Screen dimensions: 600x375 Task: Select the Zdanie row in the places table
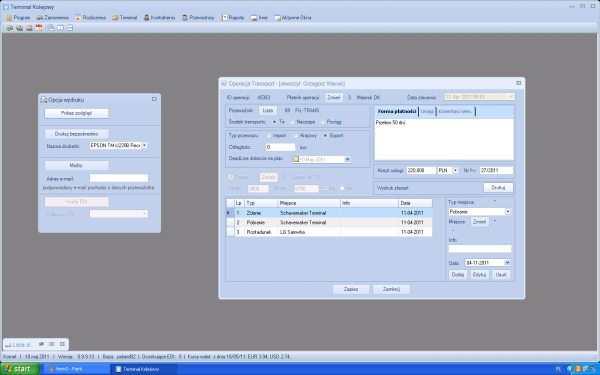(329, 213)
